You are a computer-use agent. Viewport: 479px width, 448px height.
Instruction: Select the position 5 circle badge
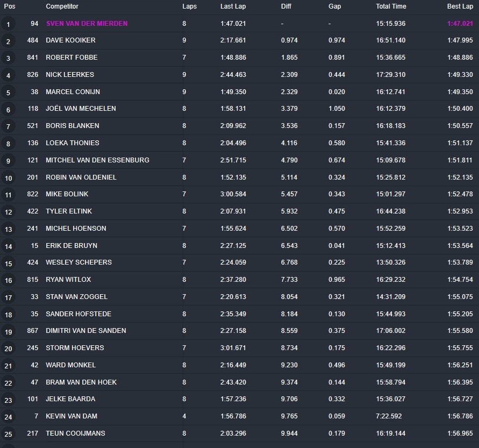click(8, 93)
